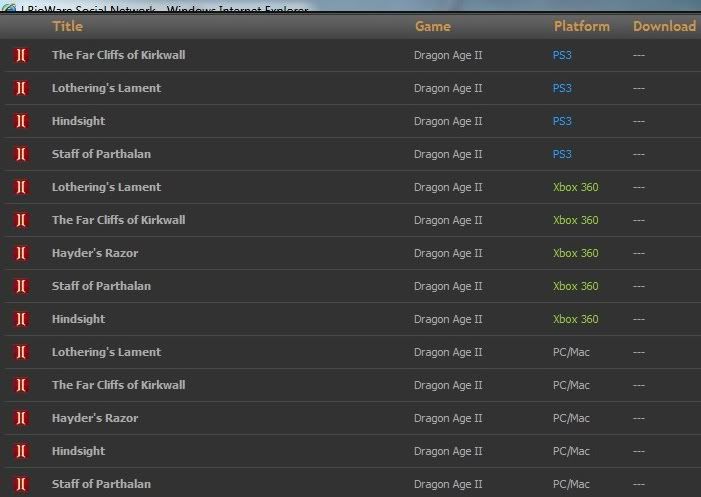This screenshot has width=701, height=497.
Task: Click the Dragon Age icon beside PC/Mac Staff of Parthalan
Action: point(21,484)
